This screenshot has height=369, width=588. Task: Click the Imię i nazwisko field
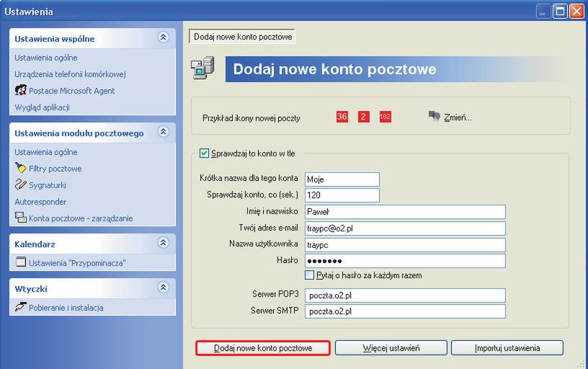405,212
